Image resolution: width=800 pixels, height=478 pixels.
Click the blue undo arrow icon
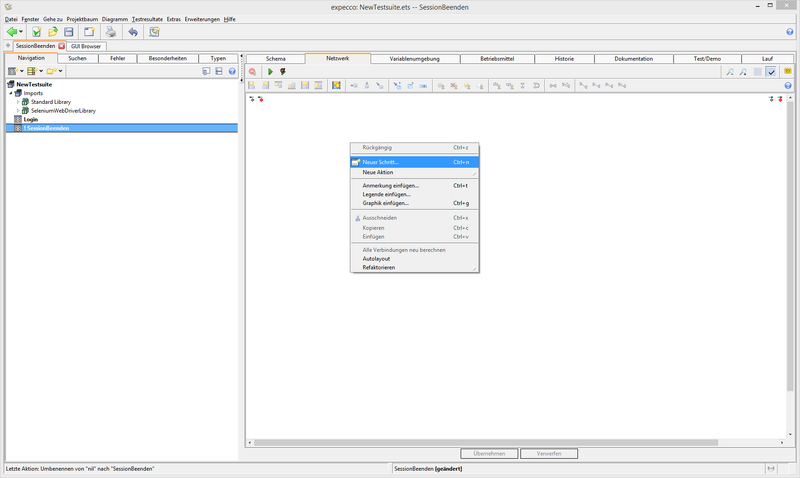click(x=133, y=32)
